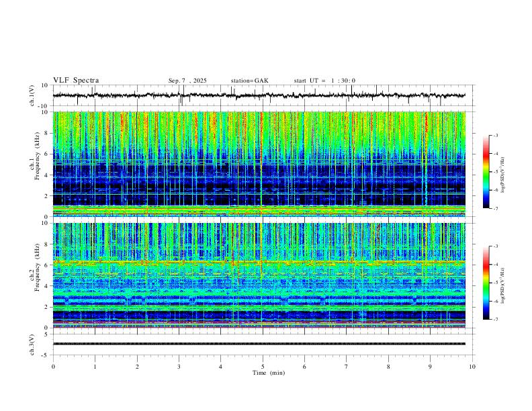Click the ch.1 voltage waveform trace
This screenshot has height=411, width=532.
[x=259, y=95]
